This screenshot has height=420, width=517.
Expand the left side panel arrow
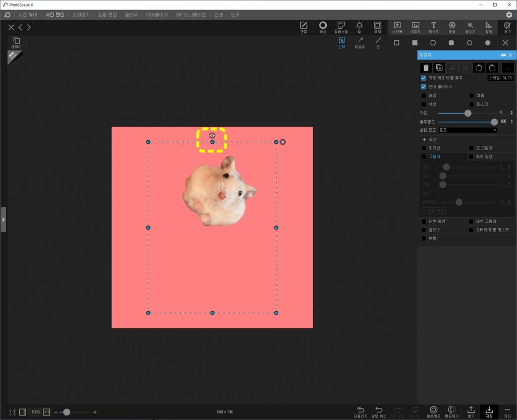(x=4, y=220)
